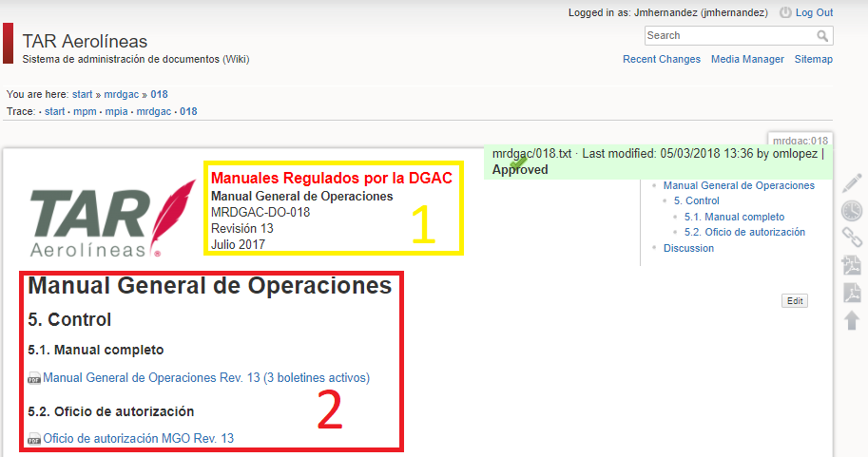This screenshot has height=457, width=868.
Task: Click the add to PDF book icon
Action: (852, 265)
